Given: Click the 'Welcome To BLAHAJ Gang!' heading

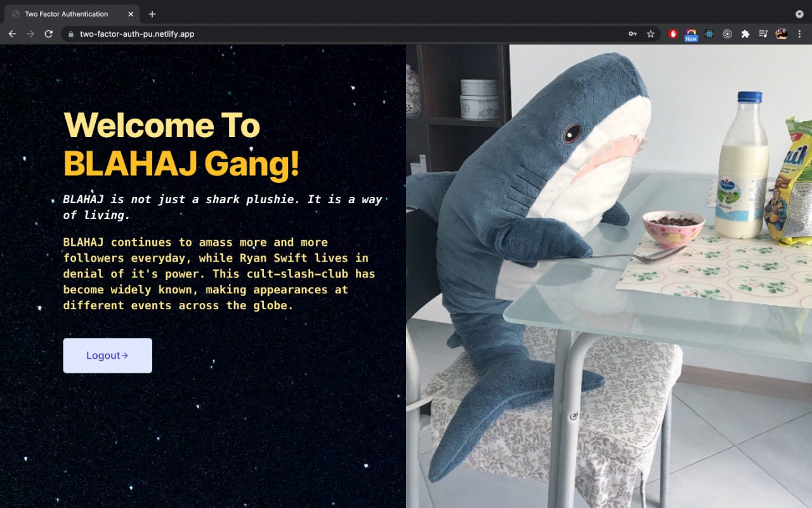Looking at the screenshot, I should tap(181, 144).
